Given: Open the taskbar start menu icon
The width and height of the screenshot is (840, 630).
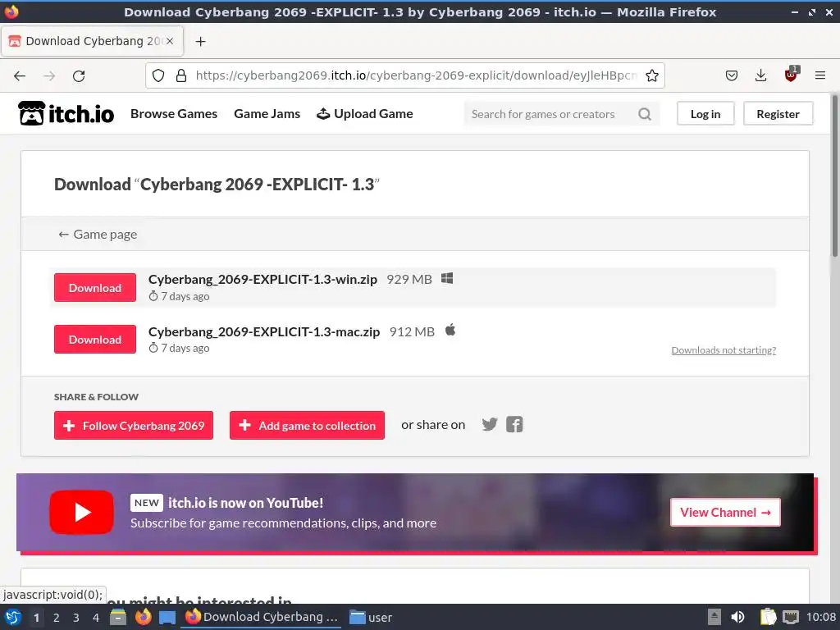Looking at the screenshot, I should point(13,617).
